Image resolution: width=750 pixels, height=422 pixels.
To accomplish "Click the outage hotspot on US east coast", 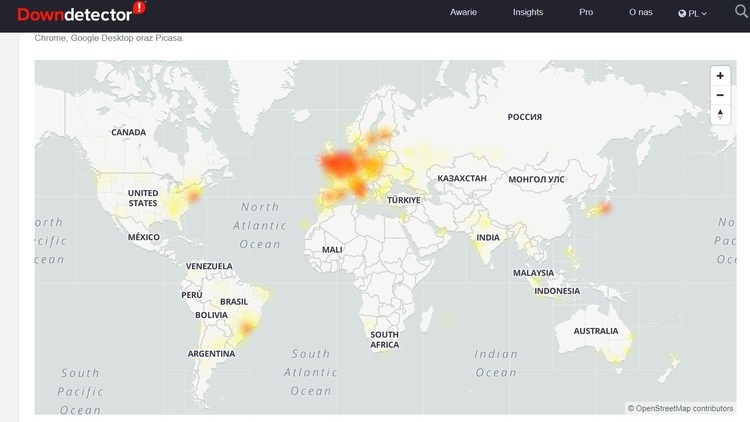I will tap(194, 195).
